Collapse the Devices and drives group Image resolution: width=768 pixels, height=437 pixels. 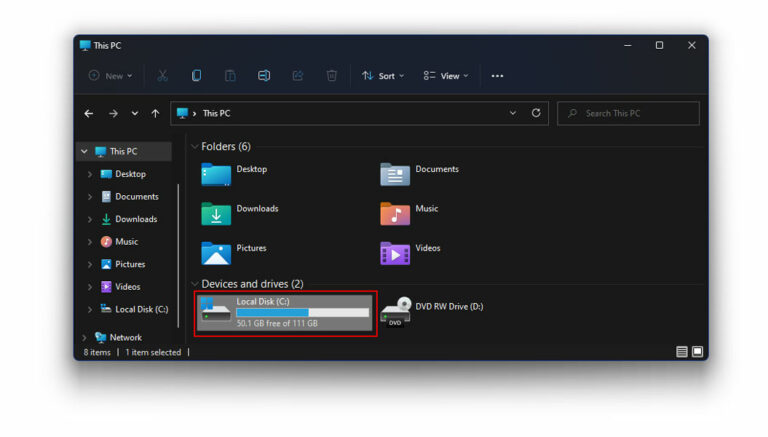tap(195, 284)
